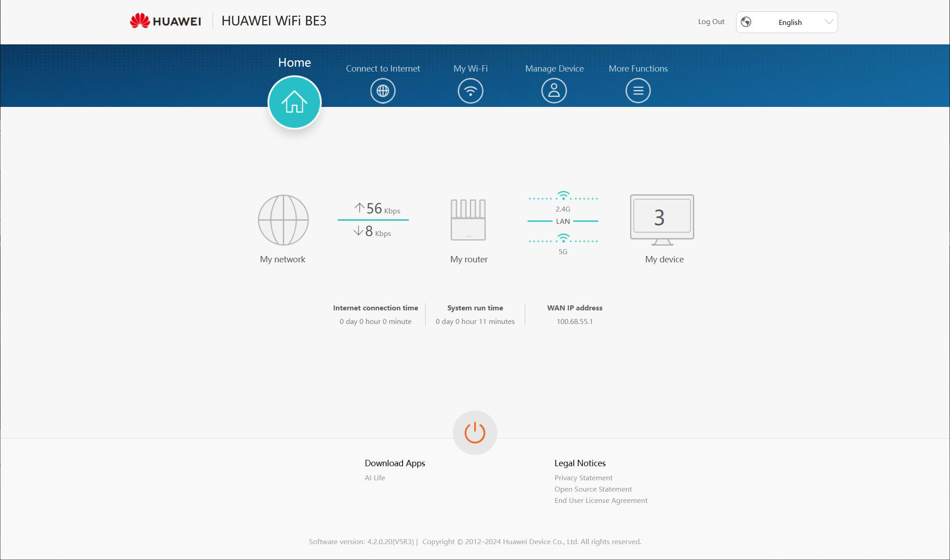The height and width of the screenshot is (560, 950).
Task: Click the 8 Kbps download speed
Action: tap(378, 232)
